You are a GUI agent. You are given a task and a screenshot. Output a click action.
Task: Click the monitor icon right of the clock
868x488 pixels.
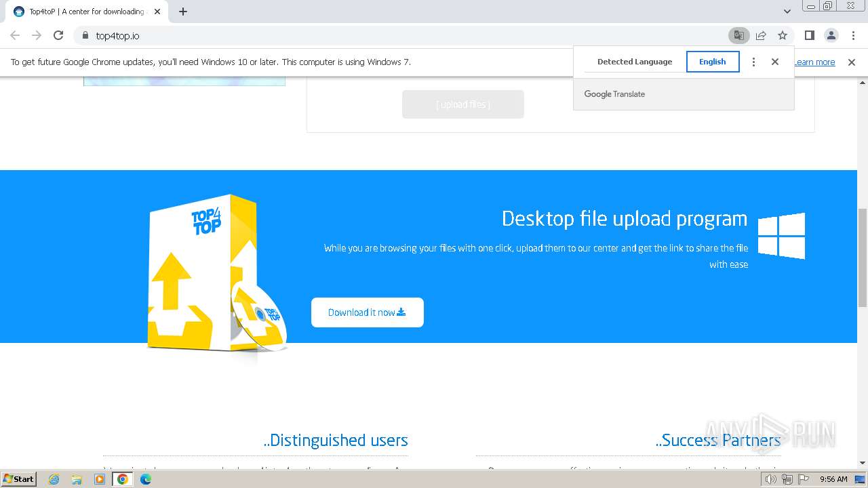[x=860, y=479]
